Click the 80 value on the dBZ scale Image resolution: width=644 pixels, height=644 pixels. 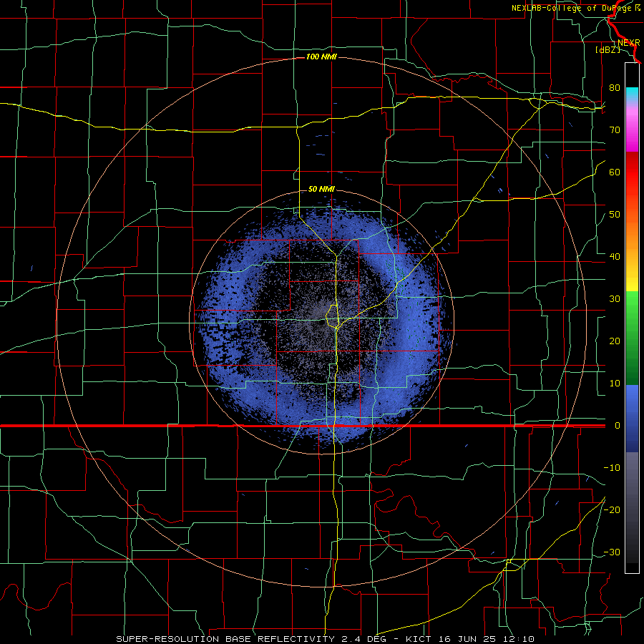(615, 87)
